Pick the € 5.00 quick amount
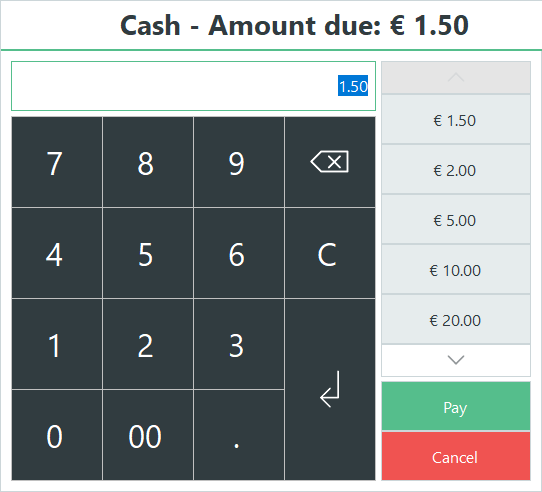Screen dimensions: 542x492 coord(456,219)
